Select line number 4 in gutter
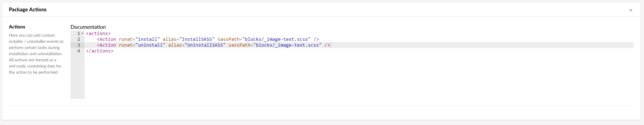 pos(79,51)
